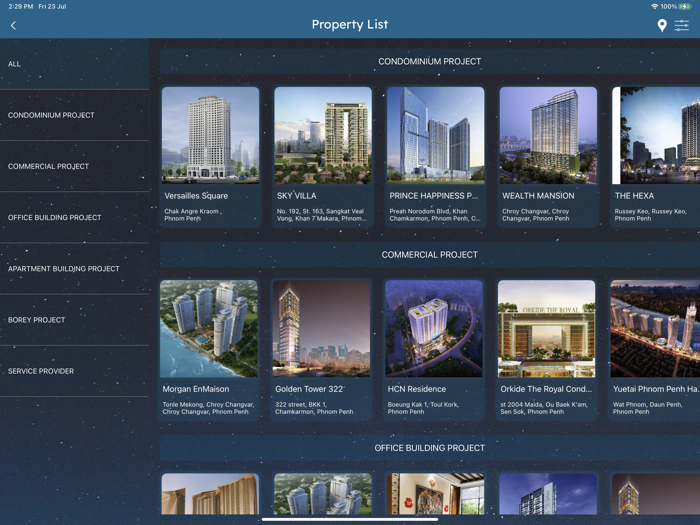The width and height of the screenshot is (700, 525).
Task: Open the Commercial Project section header
Action: tap(429, 254)
